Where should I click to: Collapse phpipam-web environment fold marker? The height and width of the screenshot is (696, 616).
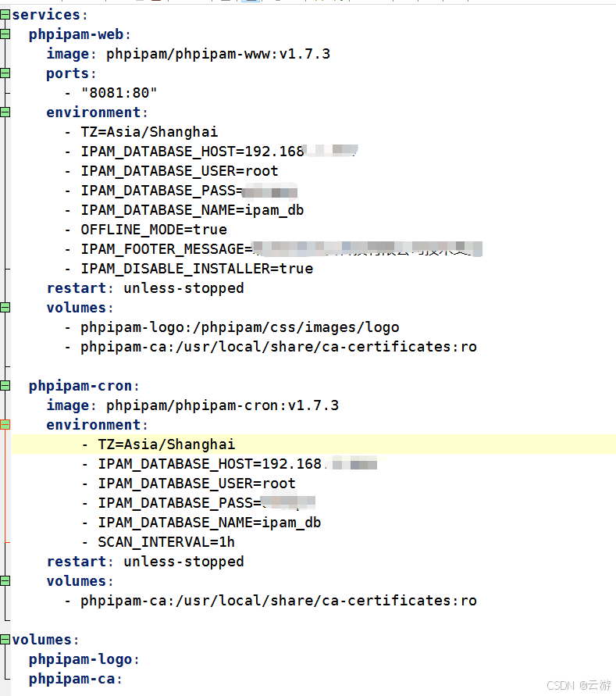coord(5,112)
